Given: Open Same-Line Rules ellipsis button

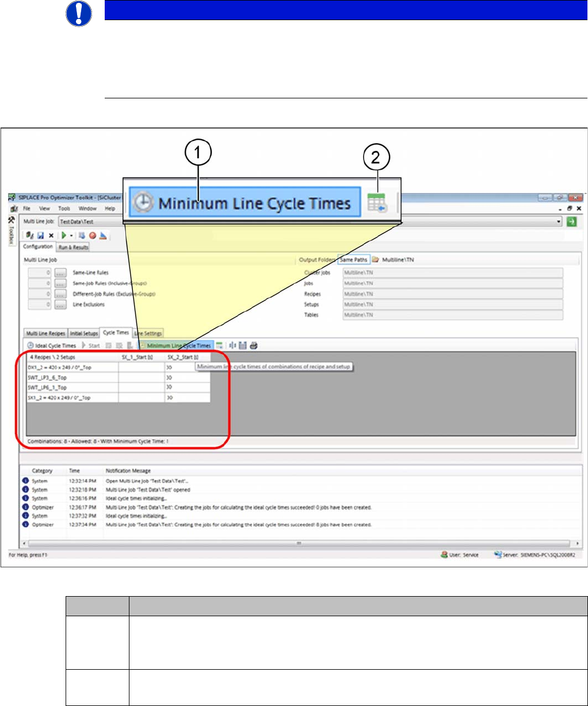Looking at the screenshot, I should (60, 273).
